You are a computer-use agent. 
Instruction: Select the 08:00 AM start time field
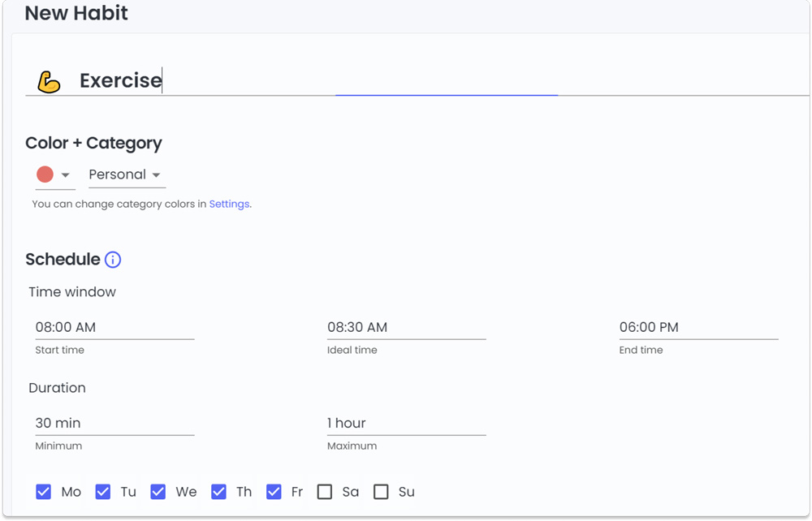click(114, 328)
